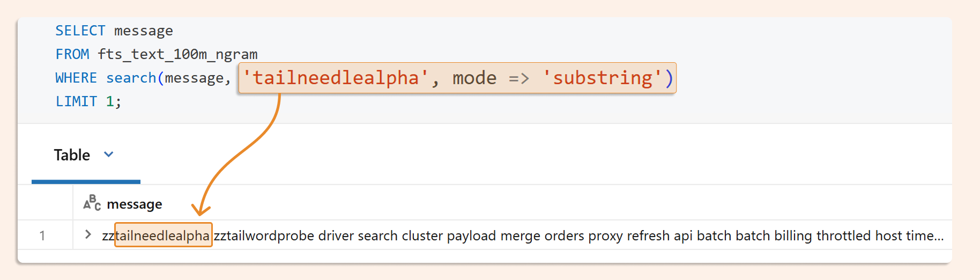This screenshot has height=280, width=980.
Task: Click the search function name in WHERE clause
Action: (x=131, y=78)
